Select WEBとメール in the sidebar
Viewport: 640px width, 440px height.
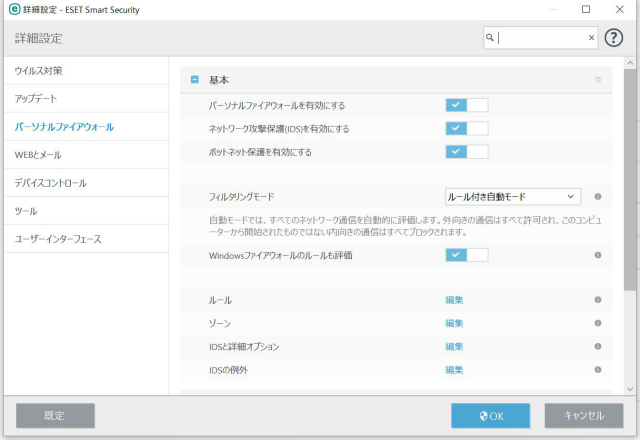(x=86, y=155)
